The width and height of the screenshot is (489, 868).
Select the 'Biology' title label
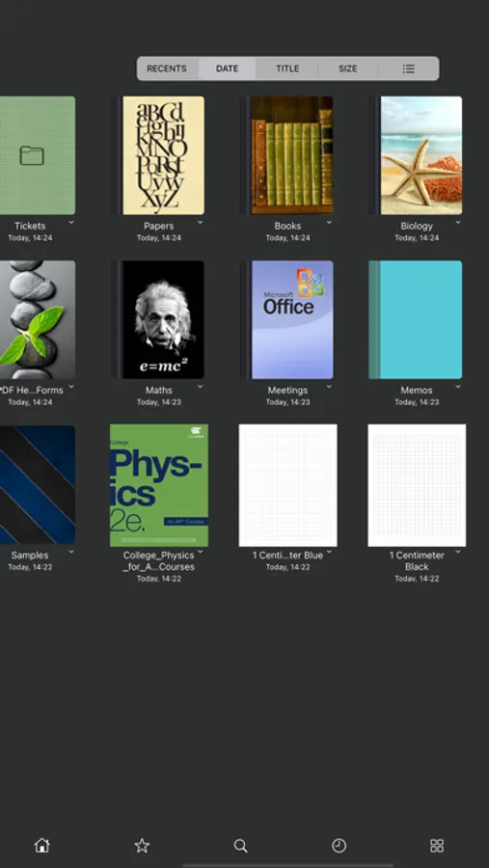(417, 226)
